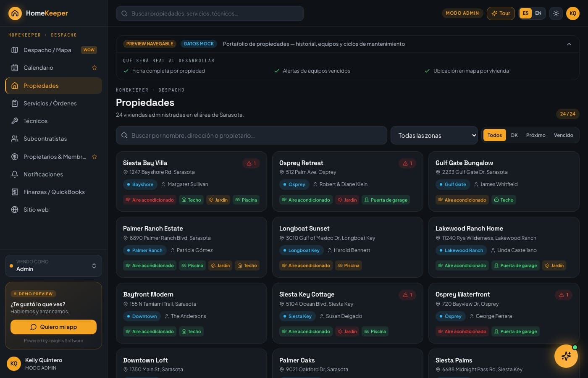Open the Siesta Bay Villa property card

(192, 181)
